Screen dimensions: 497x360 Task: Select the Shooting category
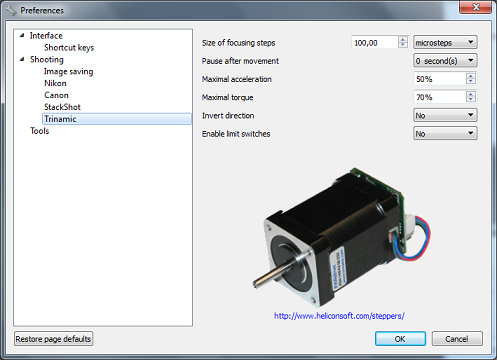(x=47, y=59)
